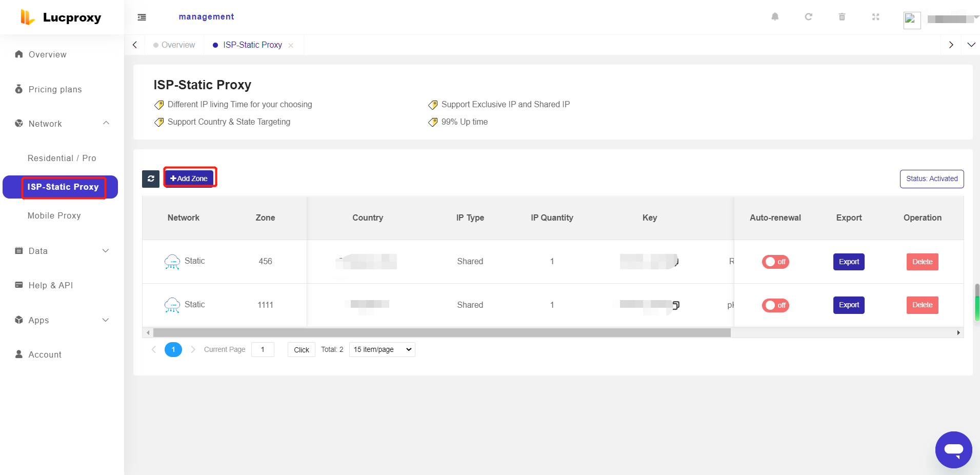Viewport: 980px width, 475px height.
Task: Open the tab options dropdown chevron
Action: [x=971, y=45]
